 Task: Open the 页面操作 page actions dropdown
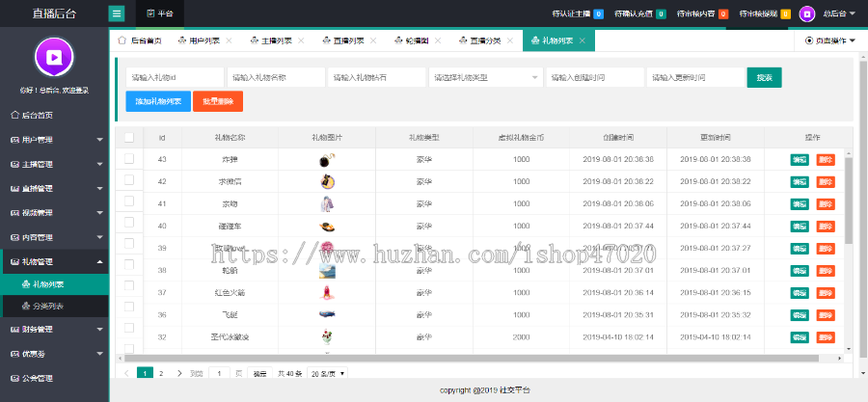(x=830, y=40)
